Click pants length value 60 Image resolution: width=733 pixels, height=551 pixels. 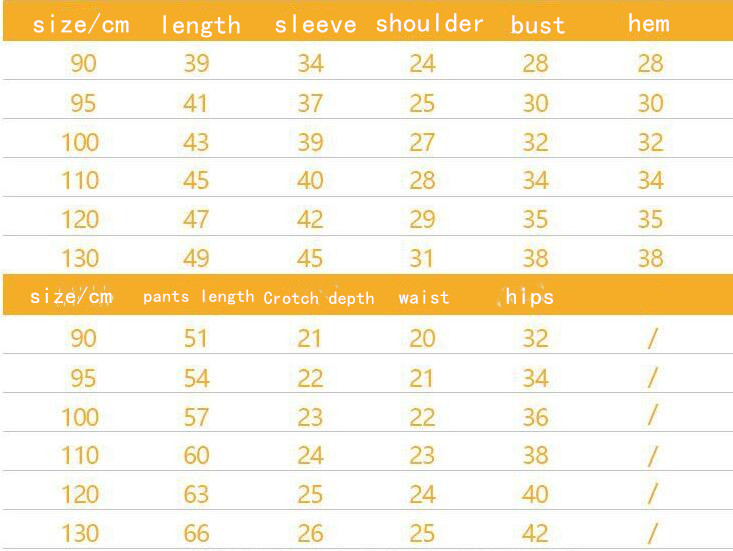point(196,456)
